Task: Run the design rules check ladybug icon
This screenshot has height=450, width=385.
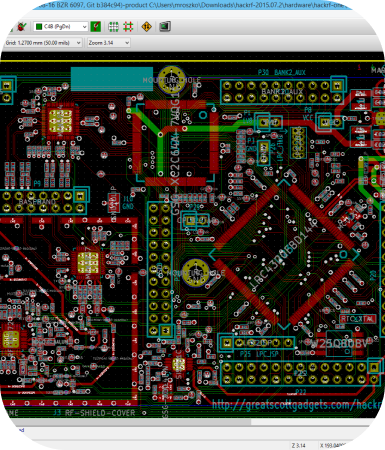Action: [21, 26]
